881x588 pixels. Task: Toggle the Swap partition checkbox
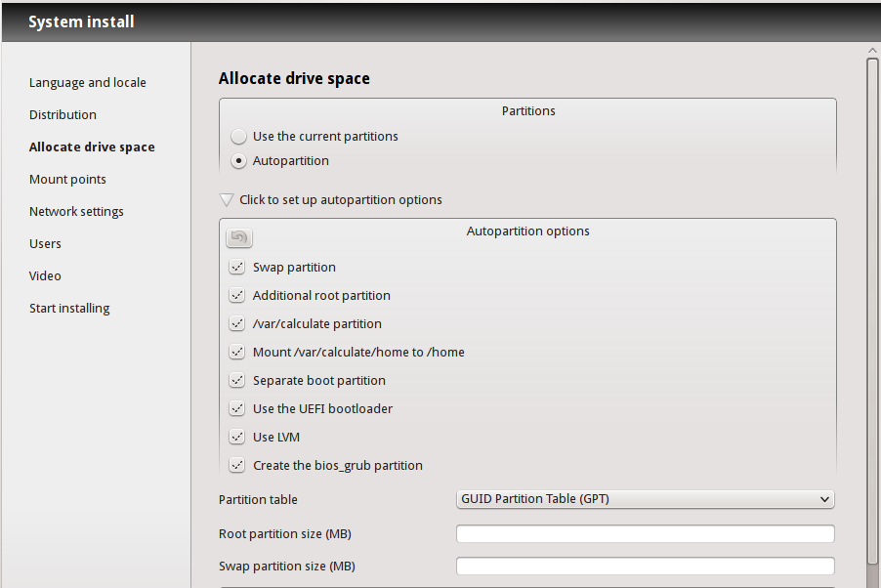point(237,267)
